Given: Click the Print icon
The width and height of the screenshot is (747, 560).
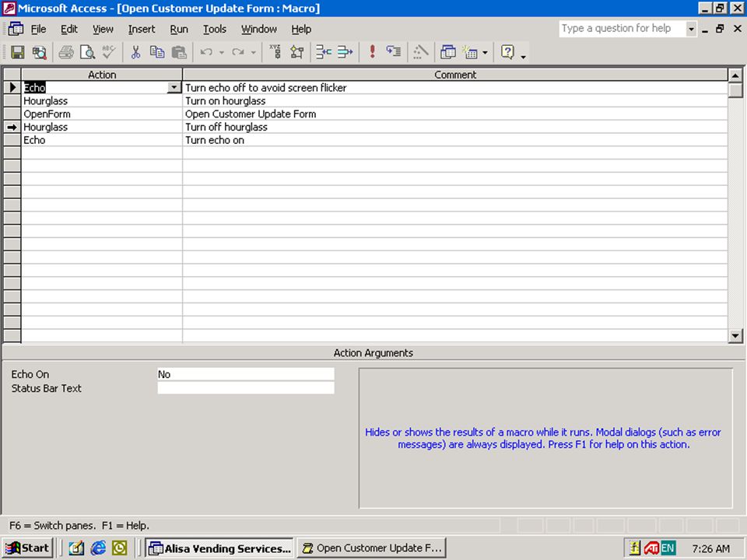Looking at the screenshot, I should 66,52.
